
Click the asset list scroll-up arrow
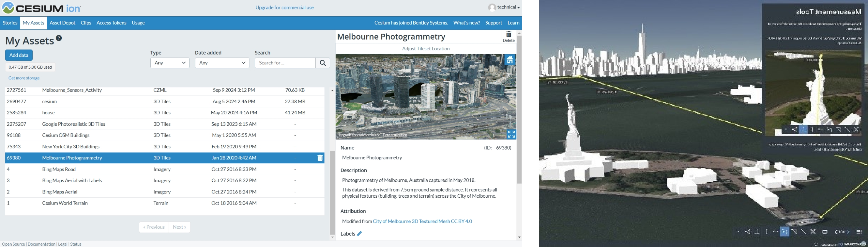(332, 91)
